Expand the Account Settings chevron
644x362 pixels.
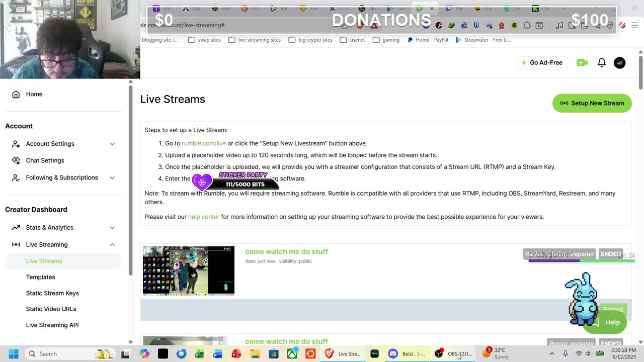[x=112, y=144]
